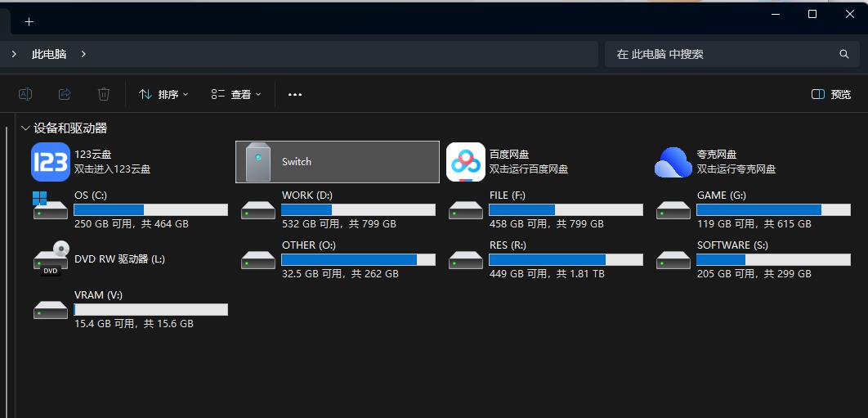Open the three-dots more options menu

[x=295, y=94]
